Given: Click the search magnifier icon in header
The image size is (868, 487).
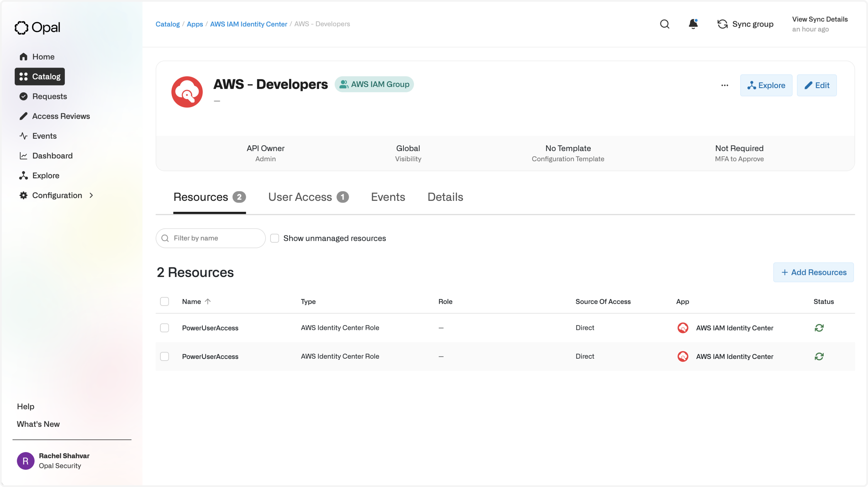Looking at the screenshot, I should 664,24.
